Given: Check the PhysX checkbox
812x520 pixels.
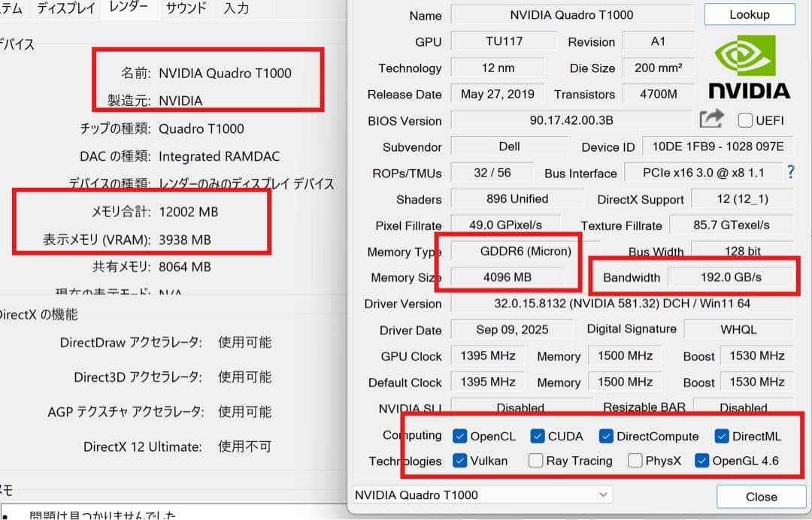Looking at the screenshot, I should (x=635, y=461).
